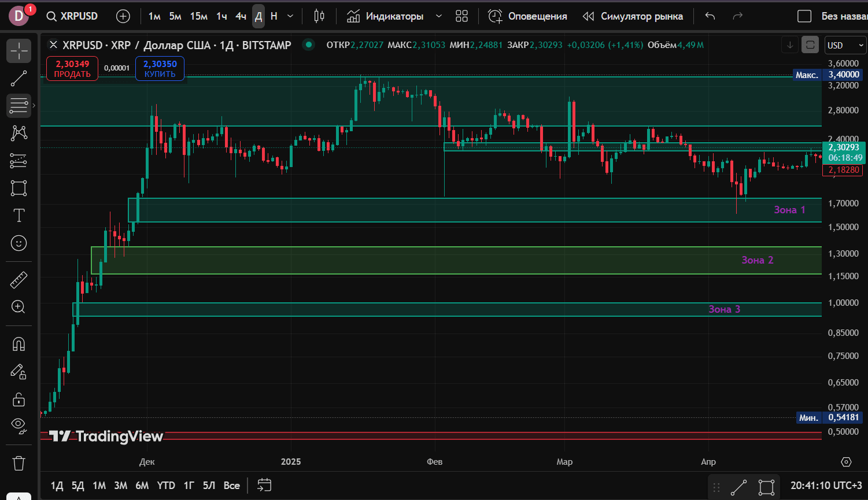The image size is (868, 500).
Task: Open the XRPUSD symbol search
Action: 73,16
